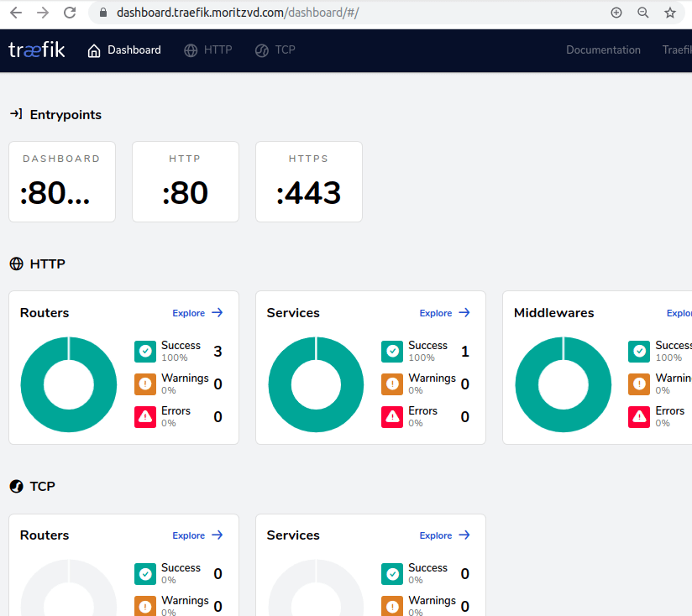Click the Success badge in TCP Routers card
This screenshot has width=692, height=616.
pos(145,574)
